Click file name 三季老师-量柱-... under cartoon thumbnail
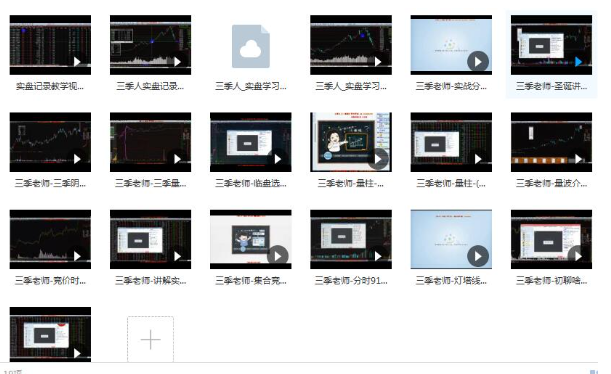 pyautogui.click(x=351, y=183)
